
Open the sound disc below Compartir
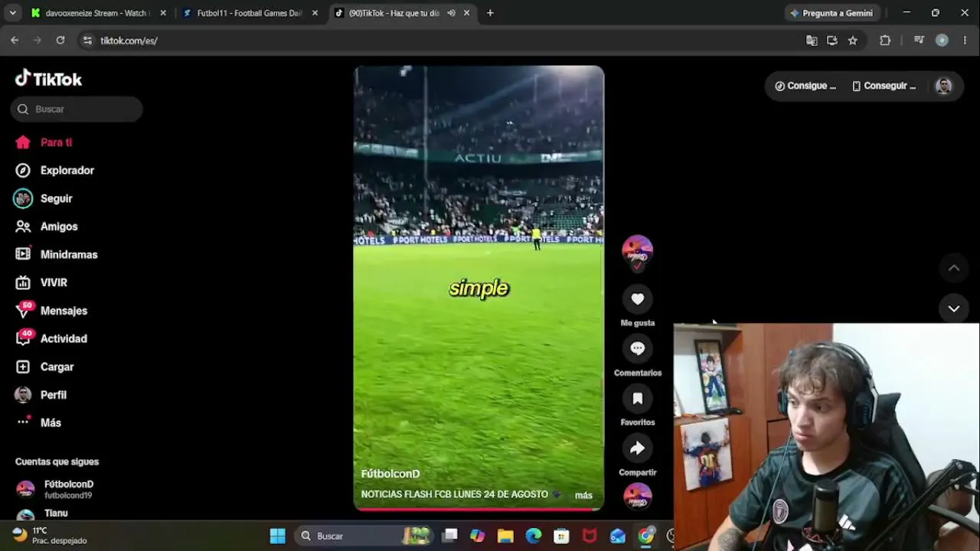[637, 496]
